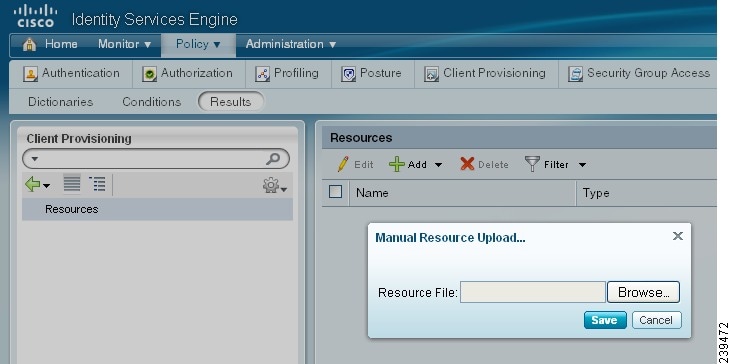The image size is (731, 364).
Task: Save the manual resource upload
Action: tap(605, 320)
